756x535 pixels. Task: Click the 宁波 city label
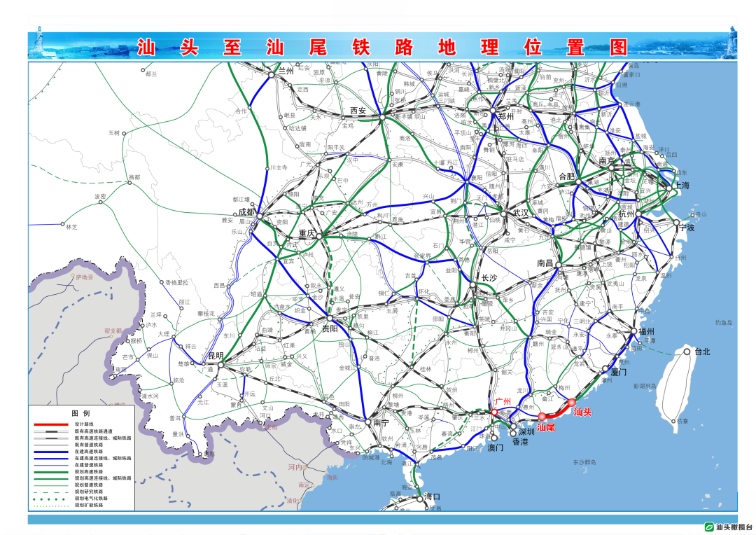tap(687, 227)
